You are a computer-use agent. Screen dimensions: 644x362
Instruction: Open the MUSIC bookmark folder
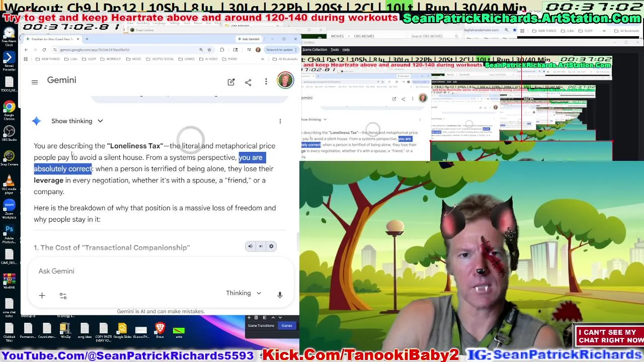(134, 59)
